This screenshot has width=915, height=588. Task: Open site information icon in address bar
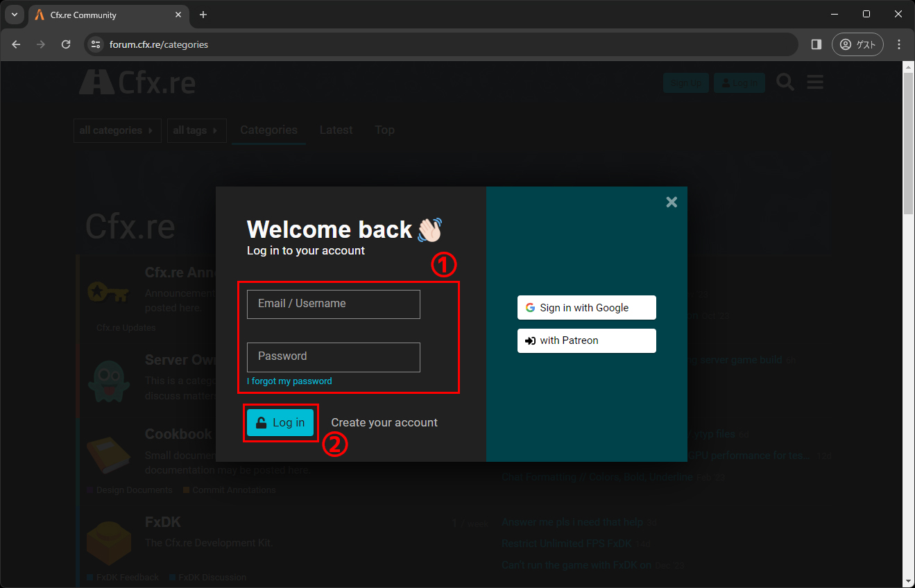(x=96, y=44)
